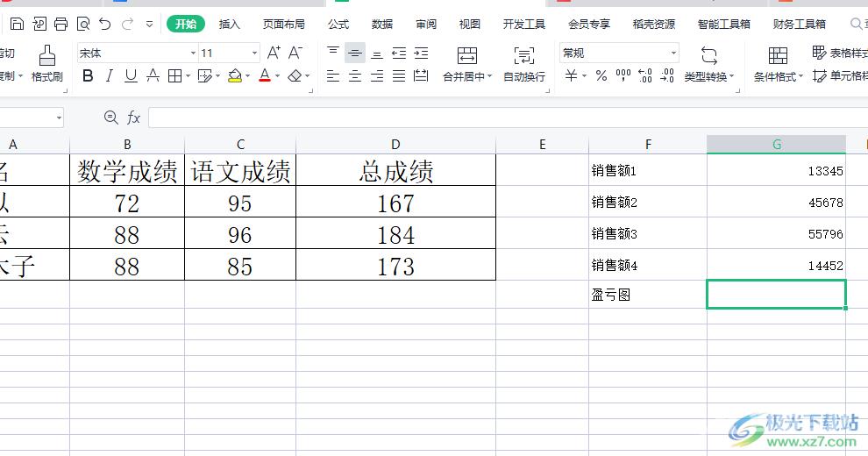Viewport: 868px width, 456px height.
Task: Select column G header
Action: point(776,145)
